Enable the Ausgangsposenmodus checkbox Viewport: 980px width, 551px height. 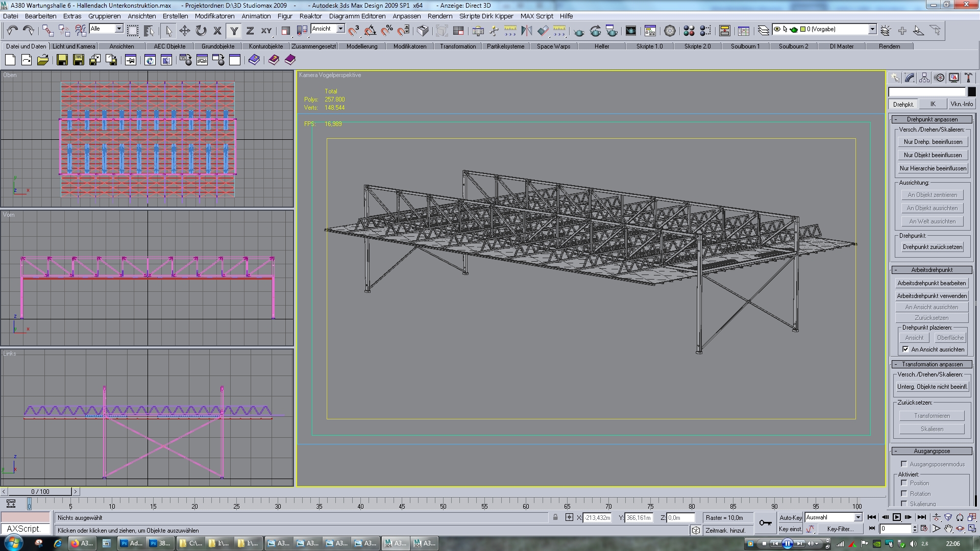tap(904, 464)
